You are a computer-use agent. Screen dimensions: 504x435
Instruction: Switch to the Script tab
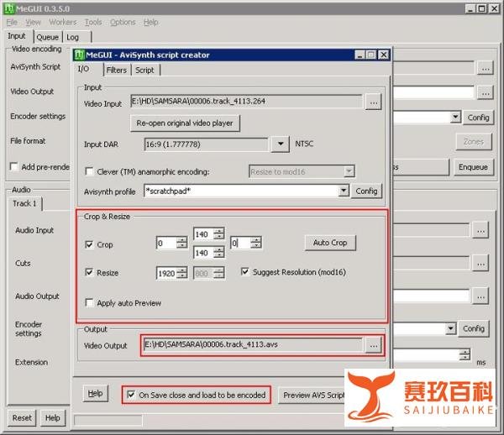pos(144,70)
